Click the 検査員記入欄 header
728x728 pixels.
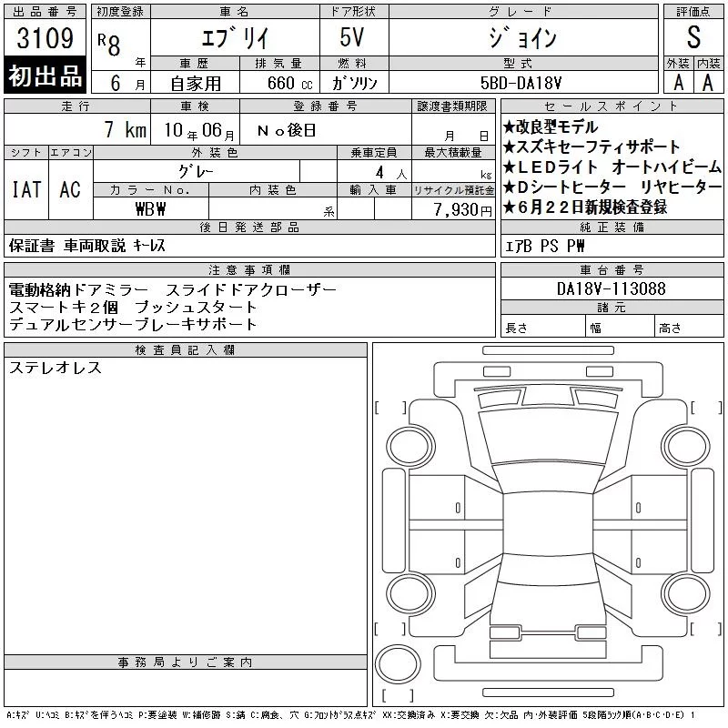click(x=185, y=349)
